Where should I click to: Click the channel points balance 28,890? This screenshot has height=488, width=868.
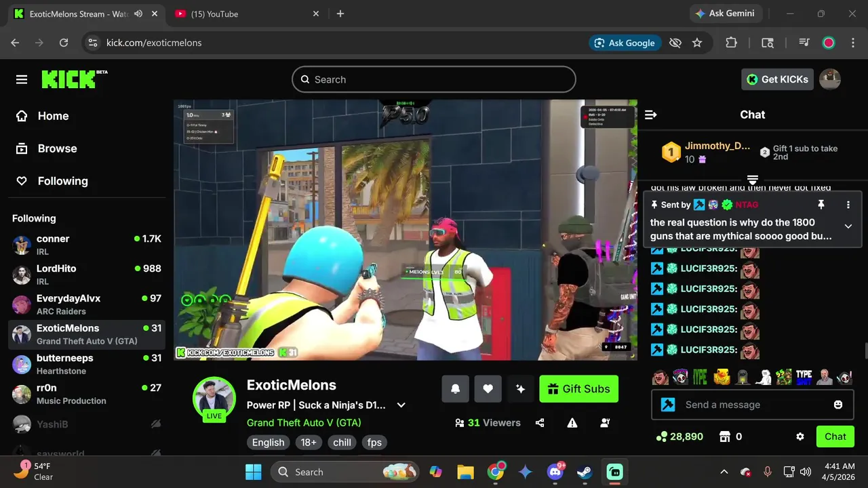coord(680,436)
